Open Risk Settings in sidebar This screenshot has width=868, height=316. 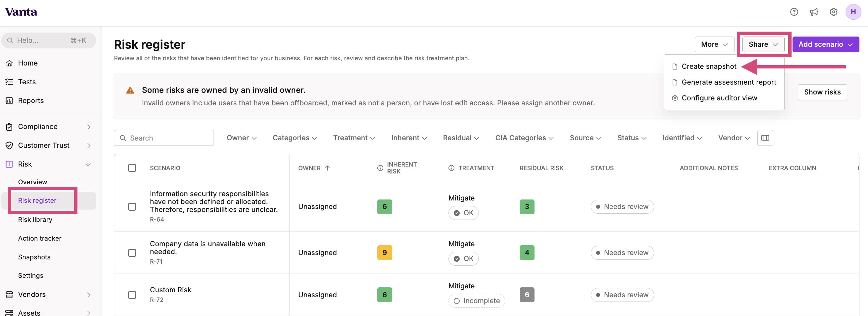point(31,276)
